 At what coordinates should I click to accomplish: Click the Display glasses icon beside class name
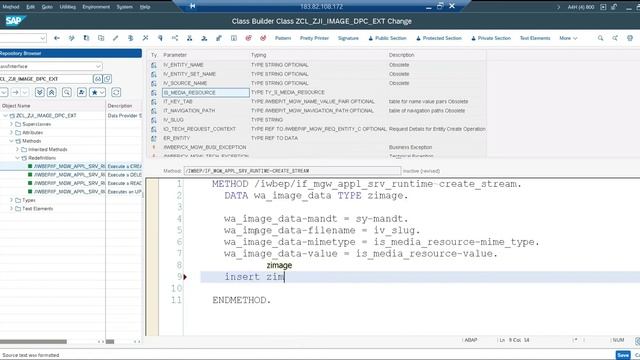point(98,79)
